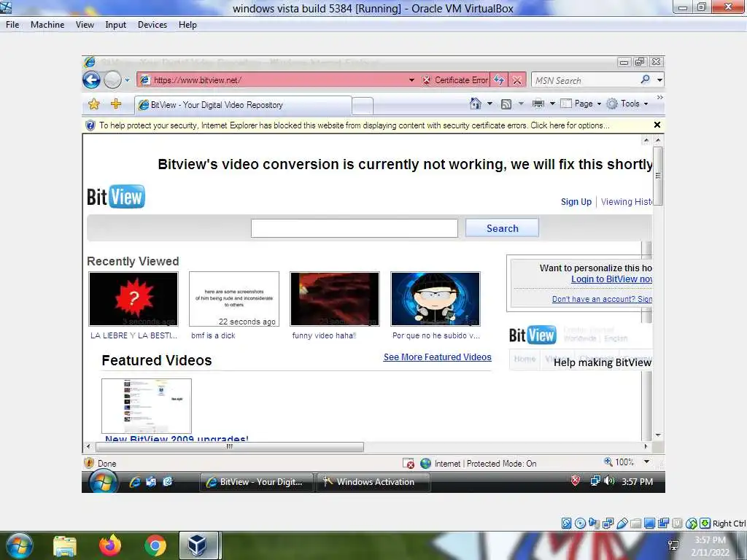This screenshot has height=560, width=747.
Task: Expand the zoom level dropdown arrow
Action: 646,462
